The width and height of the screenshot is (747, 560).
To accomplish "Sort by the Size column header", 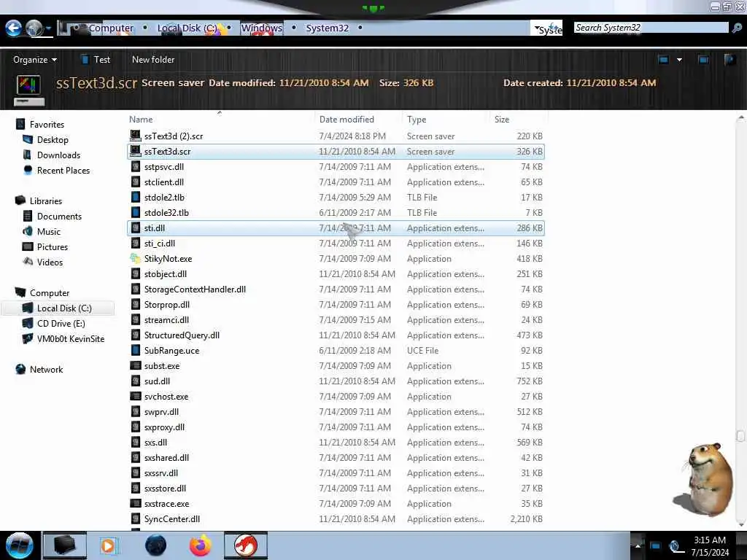I will [x=502, y=120].
